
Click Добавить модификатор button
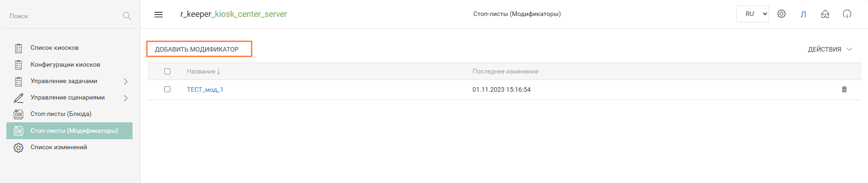[x=199, y=49]
